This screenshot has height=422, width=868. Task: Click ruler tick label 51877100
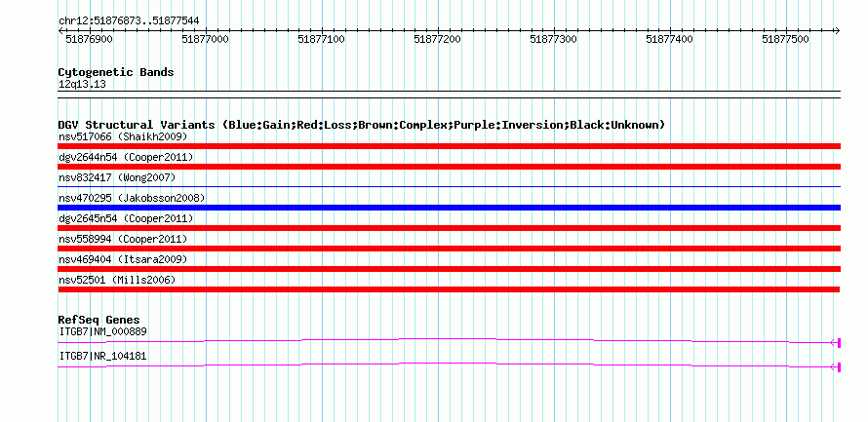(x=321, y=40)
